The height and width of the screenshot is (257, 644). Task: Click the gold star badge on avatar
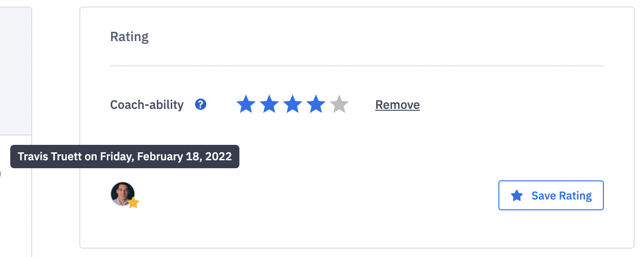(133, 203)
